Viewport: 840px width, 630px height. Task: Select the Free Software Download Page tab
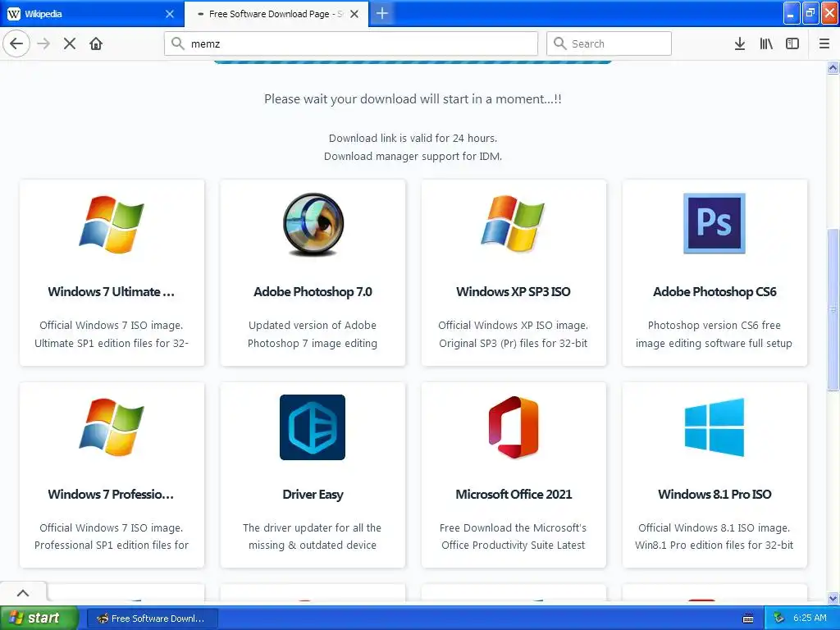[x=276, y=14]
